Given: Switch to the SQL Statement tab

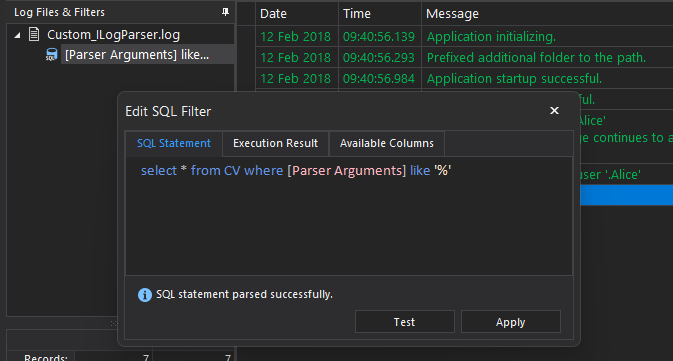Looking at the screenshot, I should click(174, 143).
